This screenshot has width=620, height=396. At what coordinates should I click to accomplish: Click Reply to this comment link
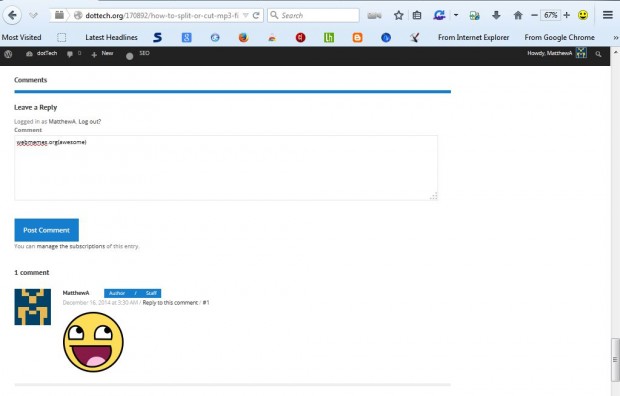tap(170, 303)
